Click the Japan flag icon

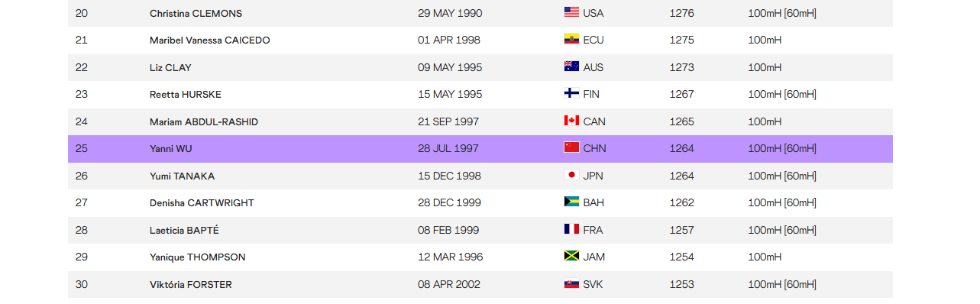click(x=571, y=175)
